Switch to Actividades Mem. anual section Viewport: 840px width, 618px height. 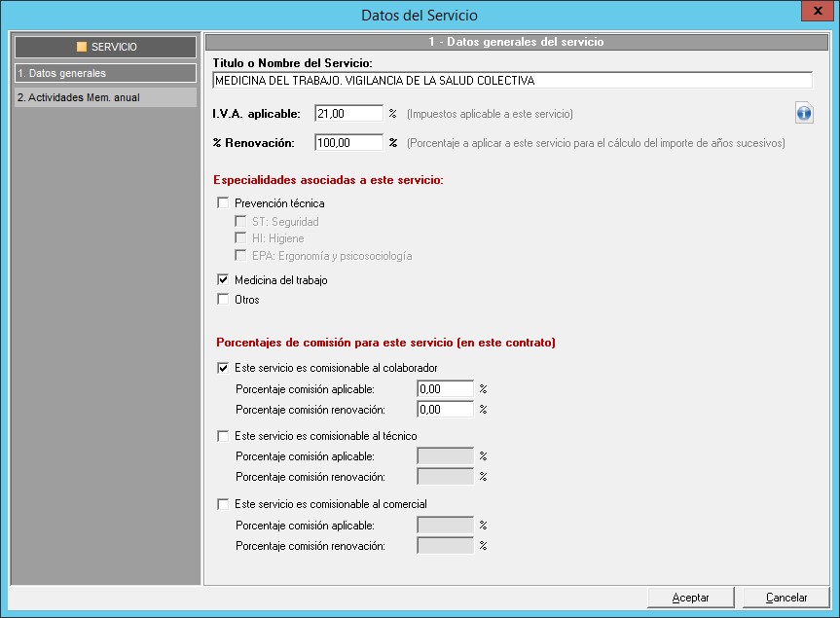(105, 97)
